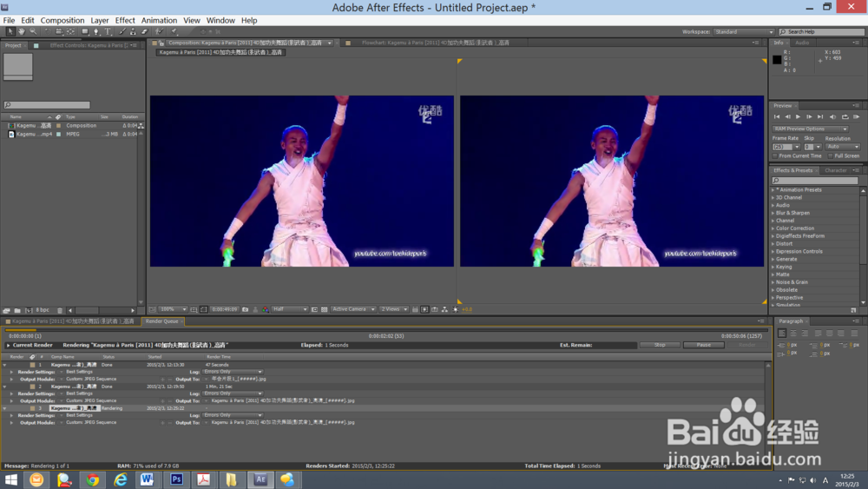
Task: Adjust the exposure value +0.0
Action: click(467, 309)
